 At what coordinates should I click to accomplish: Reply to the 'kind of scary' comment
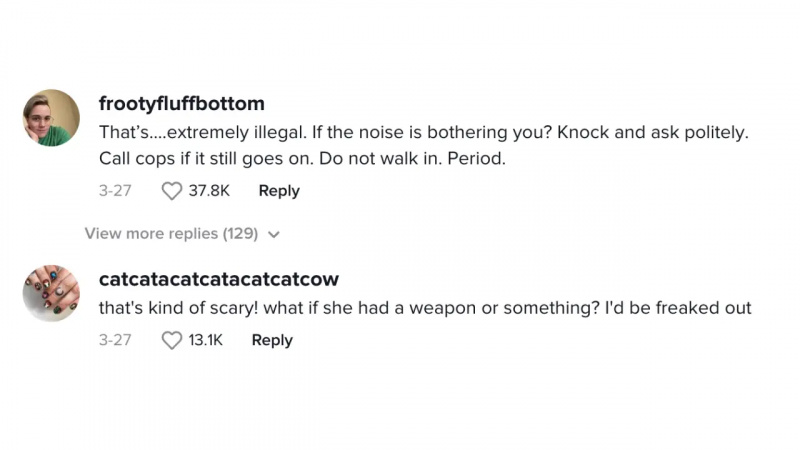272,340
